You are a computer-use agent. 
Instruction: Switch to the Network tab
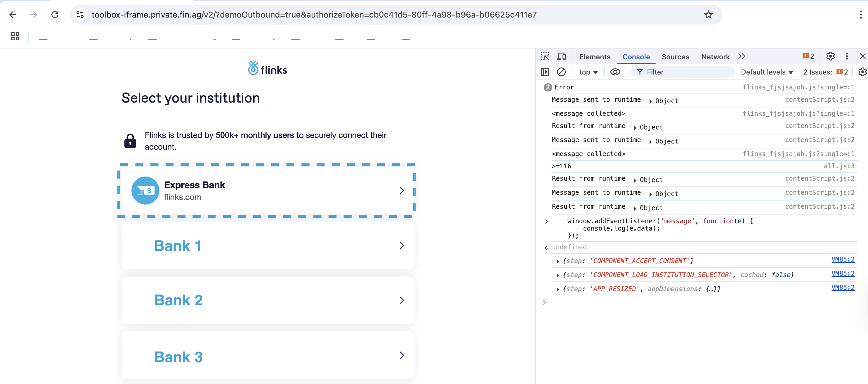click(715, 57)
